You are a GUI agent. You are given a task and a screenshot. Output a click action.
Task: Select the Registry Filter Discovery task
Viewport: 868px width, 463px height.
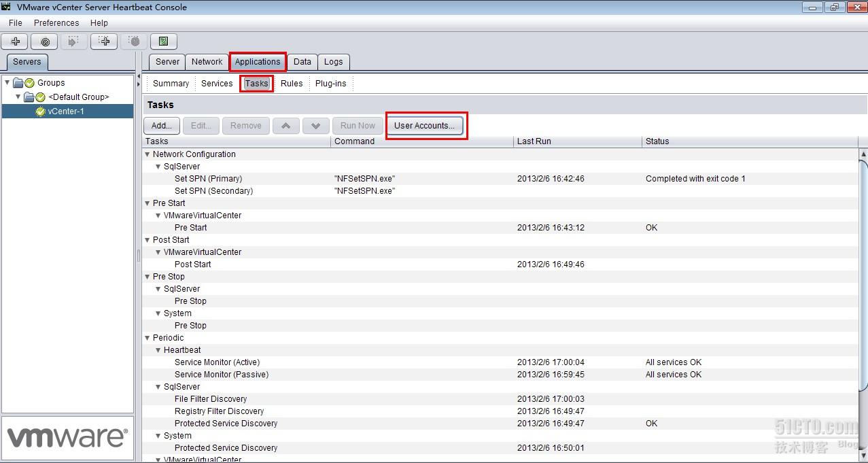click(x=500, y=411)
